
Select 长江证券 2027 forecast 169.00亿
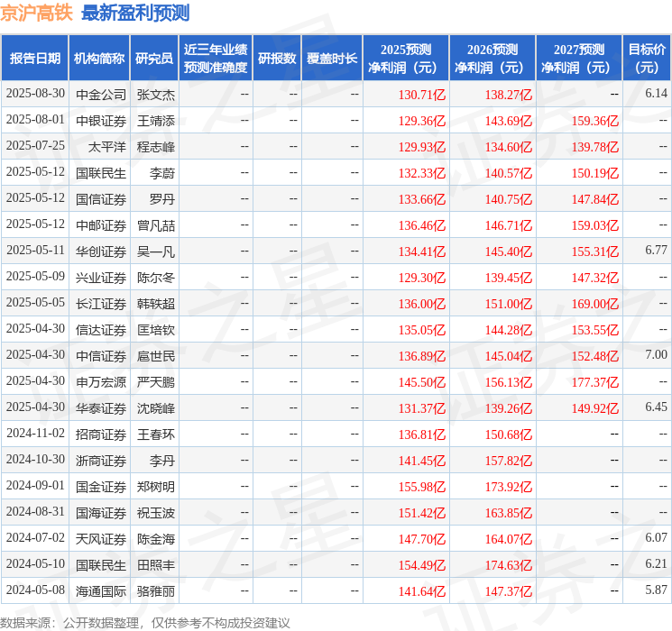coord(595,304)
